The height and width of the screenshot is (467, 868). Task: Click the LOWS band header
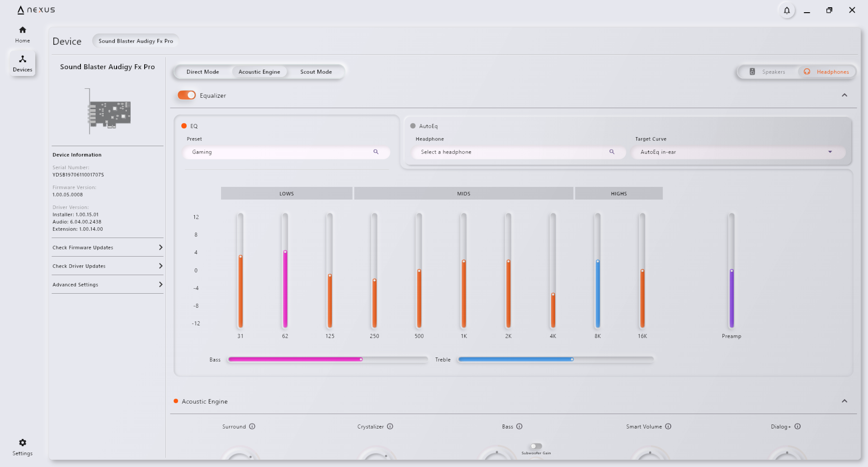coord(287,194)
